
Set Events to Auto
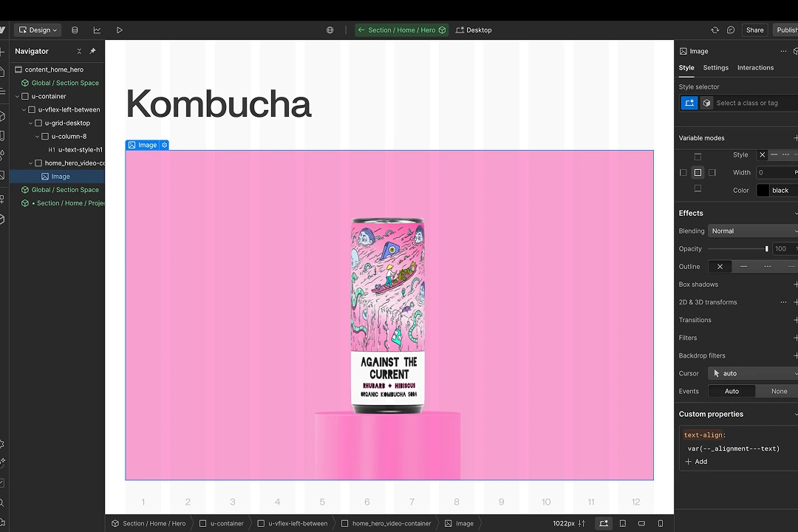[731, 391]
